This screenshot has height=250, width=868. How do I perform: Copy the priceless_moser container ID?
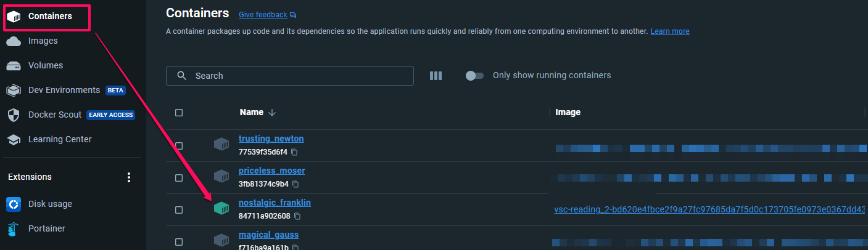pos(296,184)
